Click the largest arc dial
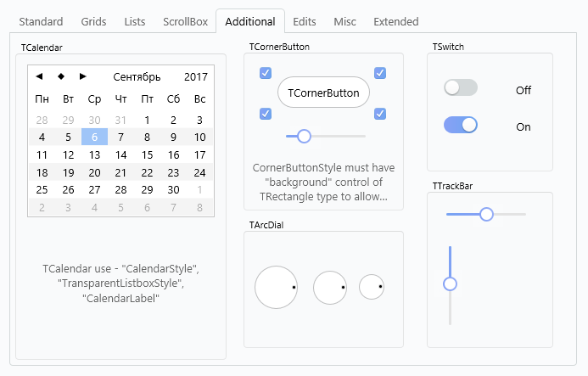This screenshot has width=588, height=376. 276,288
